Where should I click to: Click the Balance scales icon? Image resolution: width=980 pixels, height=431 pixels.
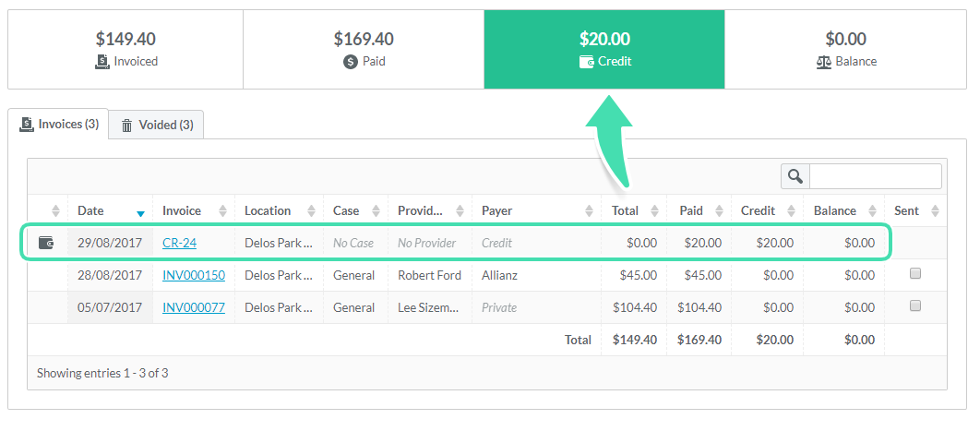click(824, 62)
